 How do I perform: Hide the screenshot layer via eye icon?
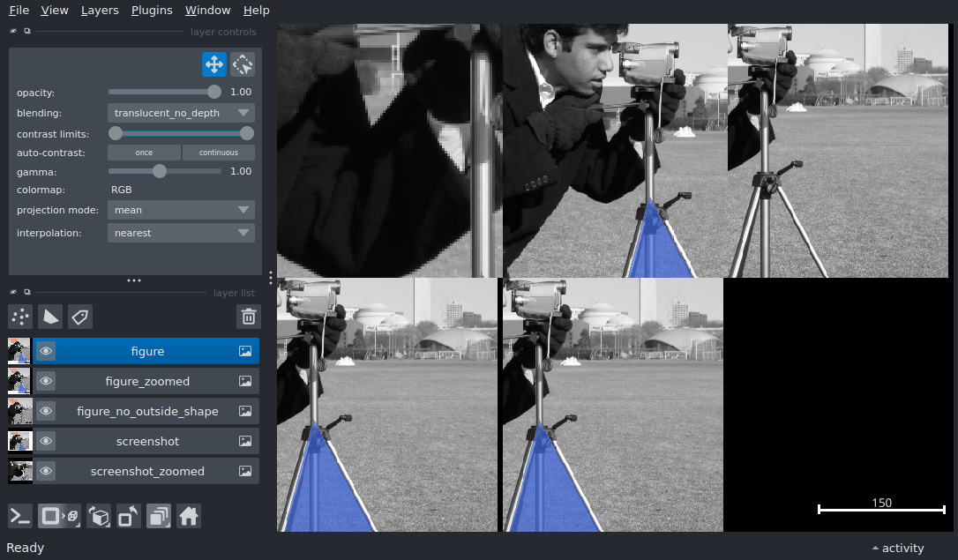pos(46,441)
